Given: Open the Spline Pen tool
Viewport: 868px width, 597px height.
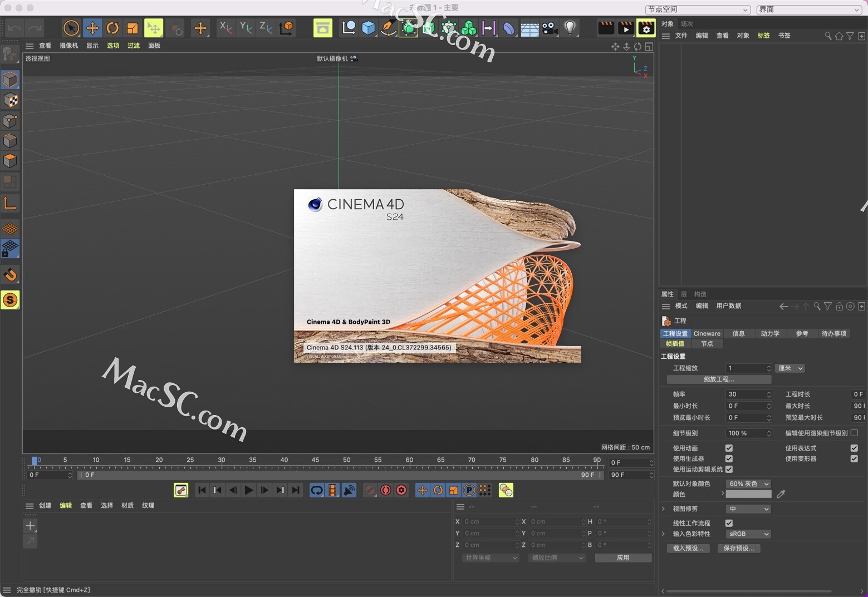Looking at the screenshot, I should (388, 28).
